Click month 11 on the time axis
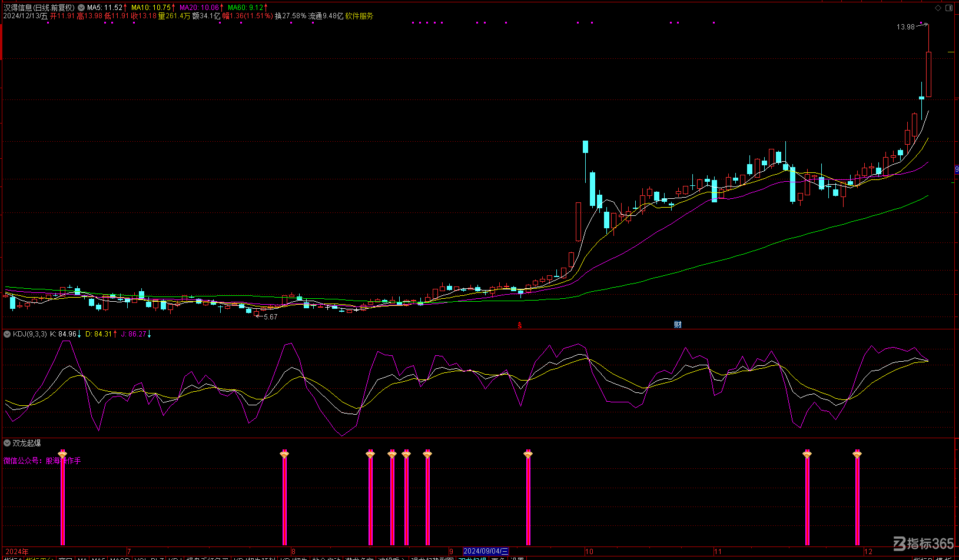959x560 pixels. pyautogui.click(x=718, y=552)
